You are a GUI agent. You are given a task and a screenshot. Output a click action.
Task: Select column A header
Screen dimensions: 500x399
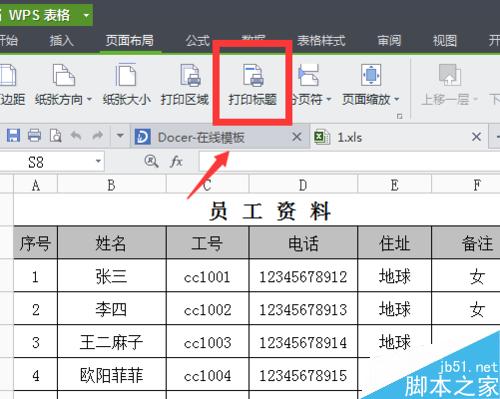[36, 185]
